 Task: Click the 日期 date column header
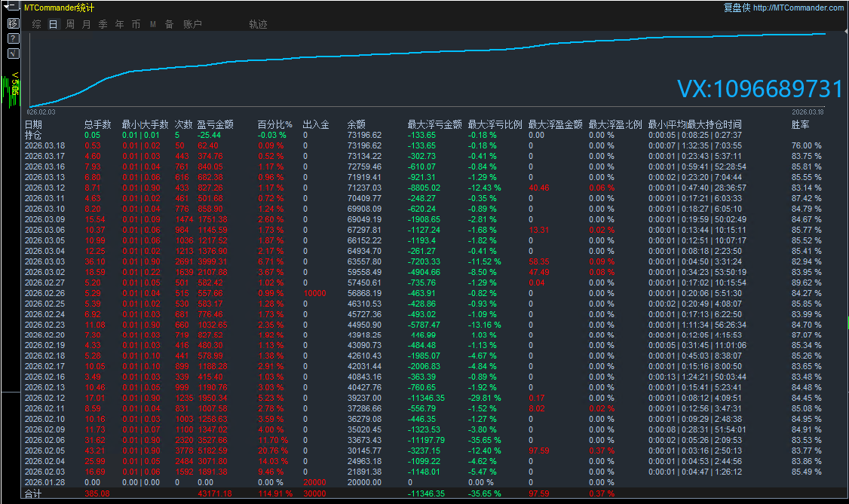(x=33, y=124)
